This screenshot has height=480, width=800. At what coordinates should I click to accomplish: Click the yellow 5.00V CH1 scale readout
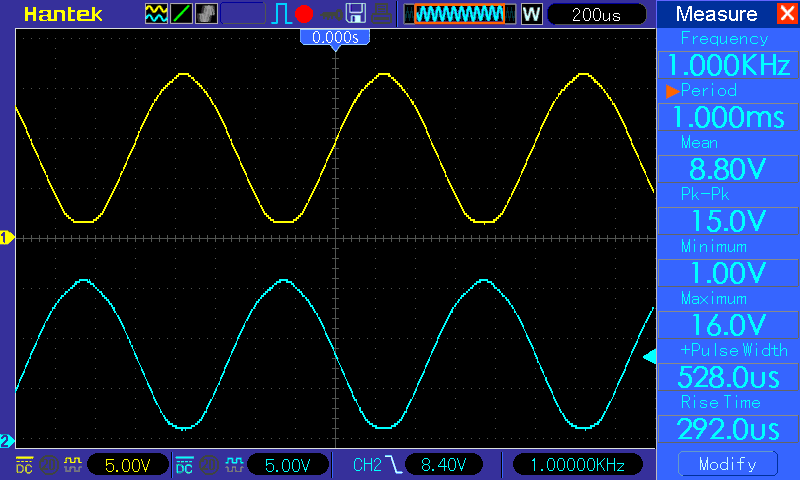[x=128, y=465]
